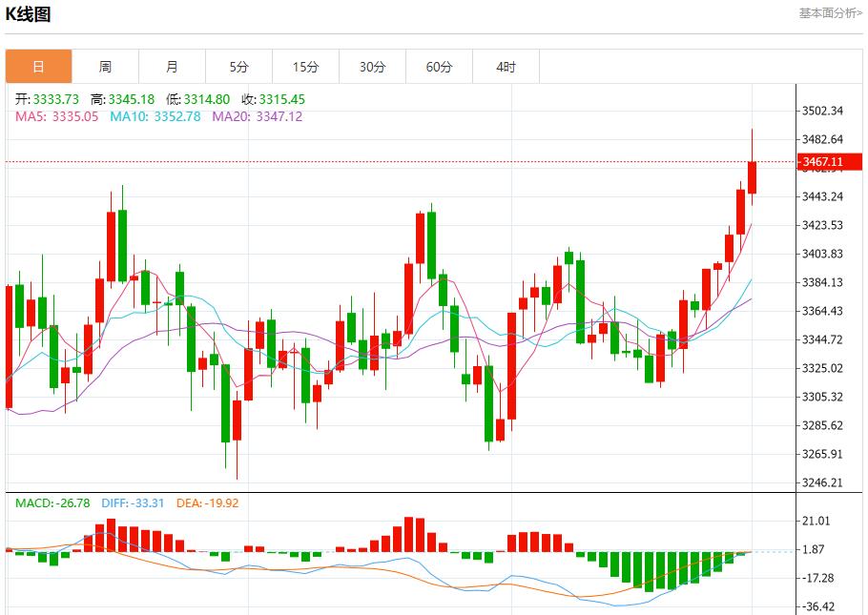Select the 60分 timeframe

tap(439, 66)
